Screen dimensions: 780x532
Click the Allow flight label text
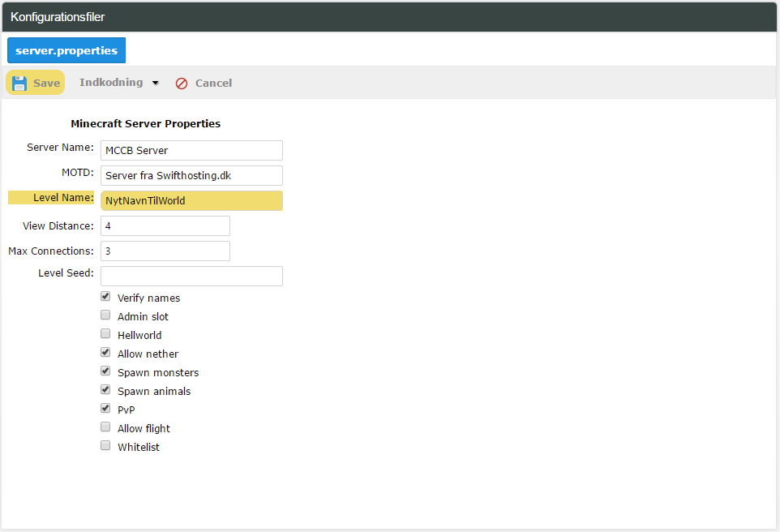[144, 428]
